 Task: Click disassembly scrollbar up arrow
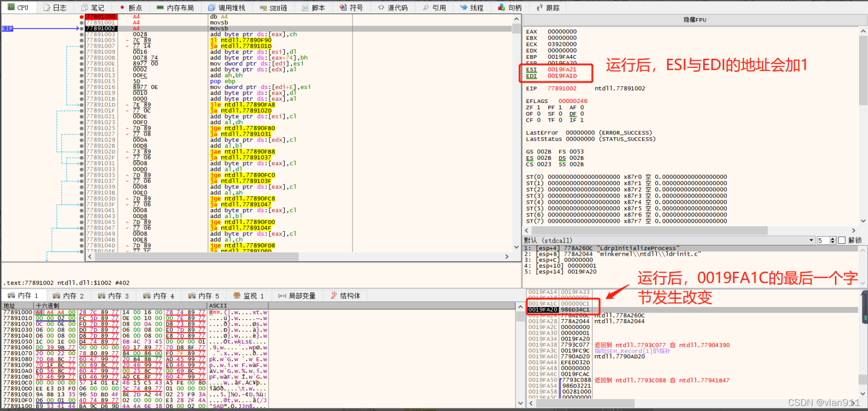pos(516,19)
